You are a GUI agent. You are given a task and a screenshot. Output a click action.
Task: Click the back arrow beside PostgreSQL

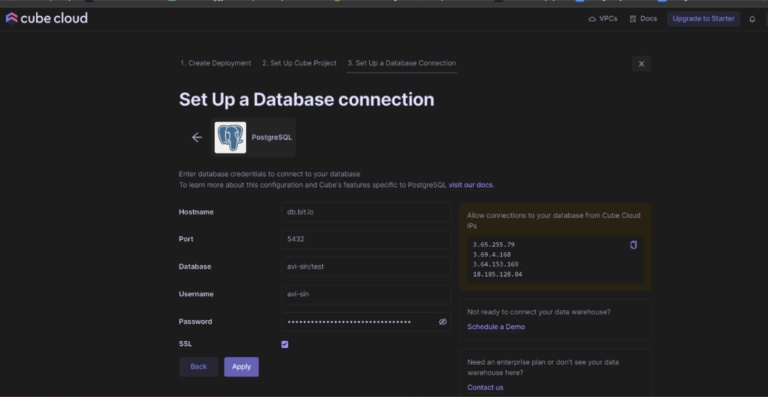197,138
